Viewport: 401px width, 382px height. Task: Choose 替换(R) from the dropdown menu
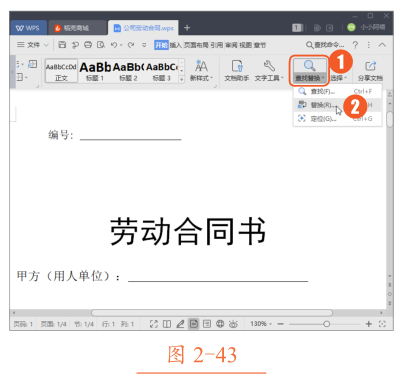(337, 105)
